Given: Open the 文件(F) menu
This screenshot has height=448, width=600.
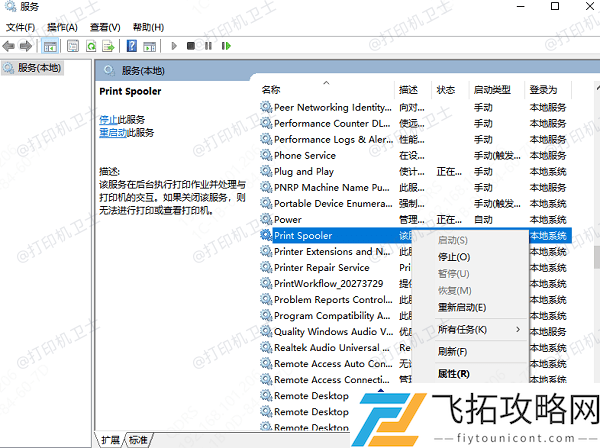Looking at the screenshot, I should point(20,28).
